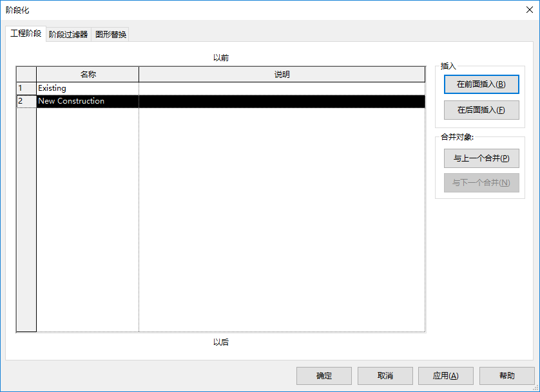Switch to the 工程阶段 tab
Screen dimensions: 540x392
(x=26, y=33)
